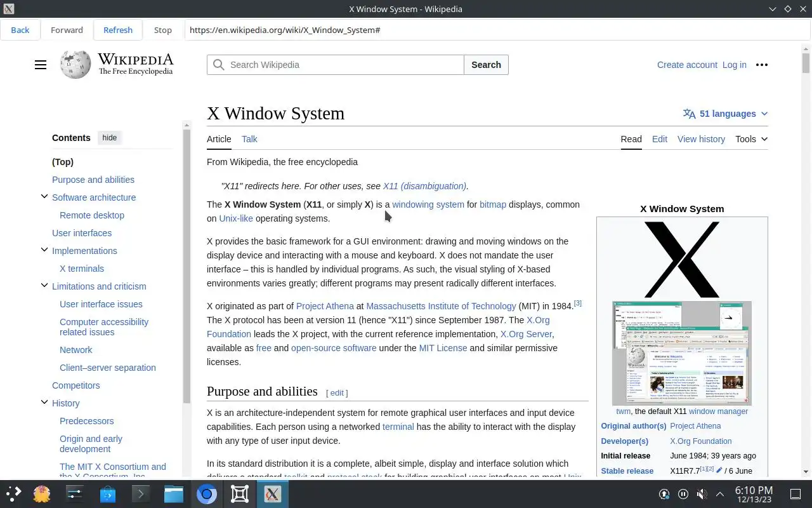
Task: Click the Refresh button
Action: point(118,30)
